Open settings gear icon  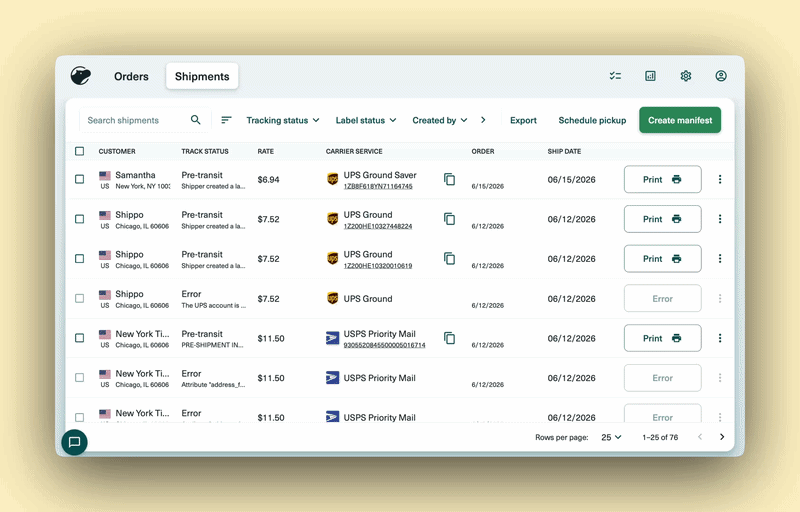pos(686,76)
